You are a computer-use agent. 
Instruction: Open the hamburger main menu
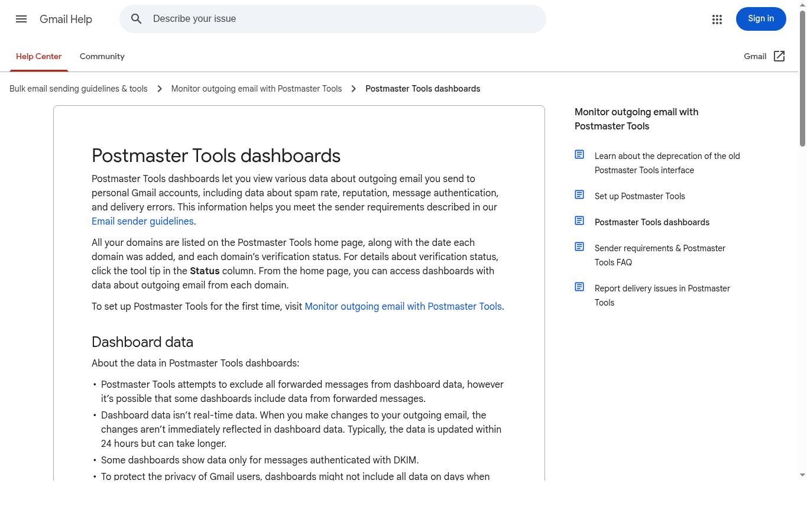coord(21,19)
